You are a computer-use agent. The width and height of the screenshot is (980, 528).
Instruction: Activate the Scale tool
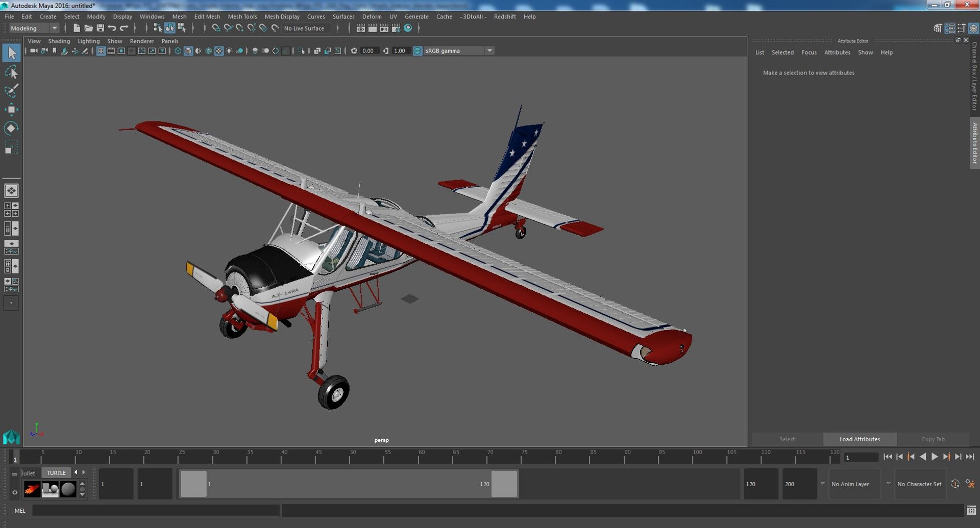coord(11,147)
